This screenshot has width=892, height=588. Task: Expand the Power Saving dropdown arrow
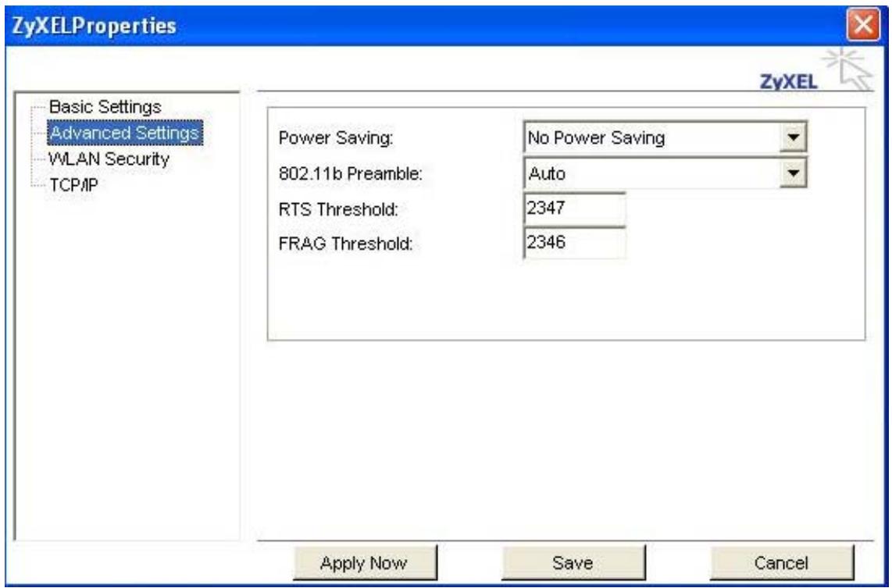pyautogui.click(x=793, y=137)
